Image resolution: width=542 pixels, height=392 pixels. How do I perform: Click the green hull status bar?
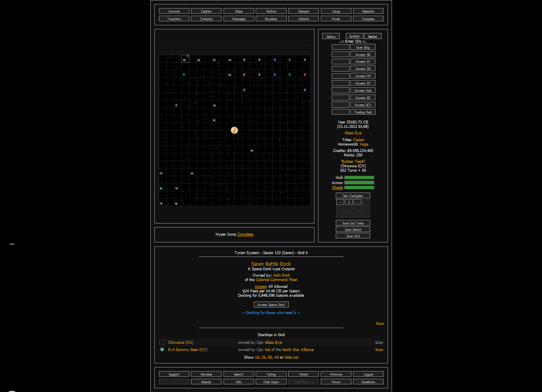pyautogui.click(x=359, y=178)
